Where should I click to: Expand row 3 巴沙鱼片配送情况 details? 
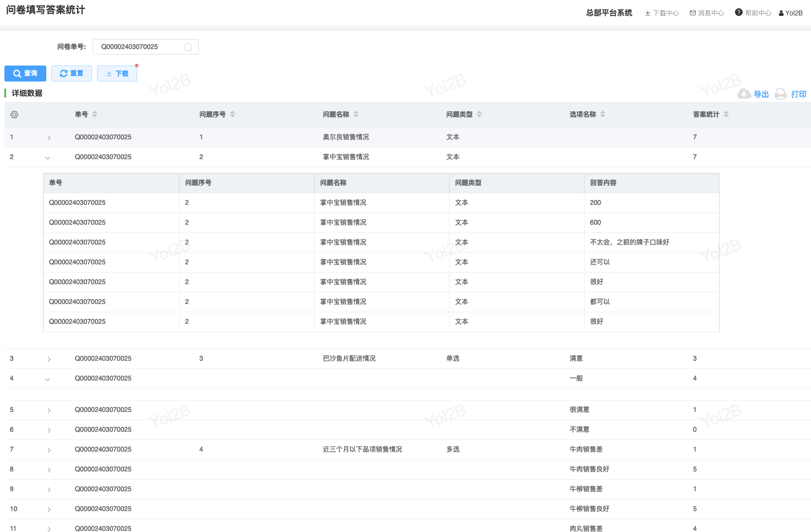pyautogui.click(x=48, y=359)
